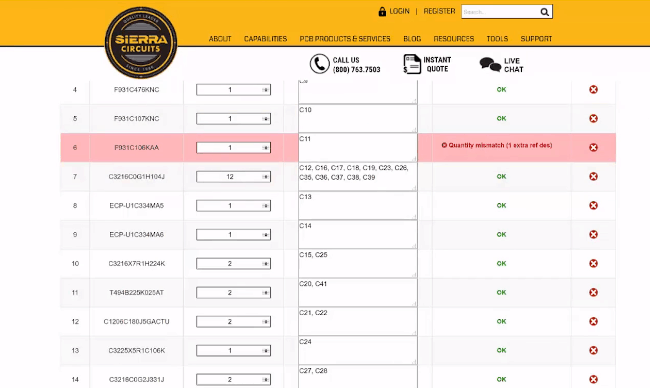Viewport: 650px width, 388px height.
Task: Click the INSTANT QUOTE link text
Action: [x=437, y=64]
